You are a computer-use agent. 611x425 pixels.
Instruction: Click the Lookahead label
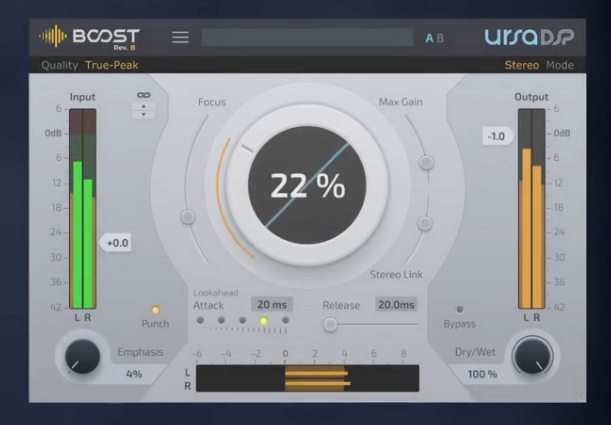pos(215,293)
